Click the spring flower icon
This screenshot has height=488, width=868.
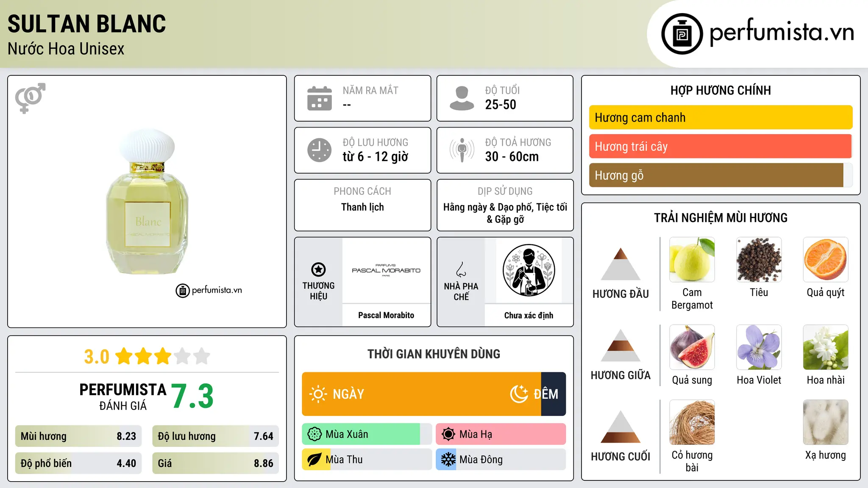pyautogui.click(x=314, y=434)
